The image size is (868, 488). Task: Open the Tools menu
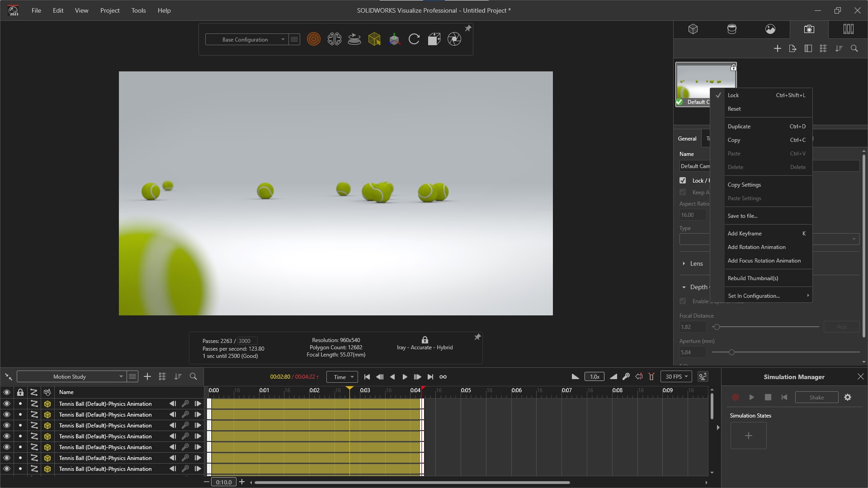pos(138,10)
